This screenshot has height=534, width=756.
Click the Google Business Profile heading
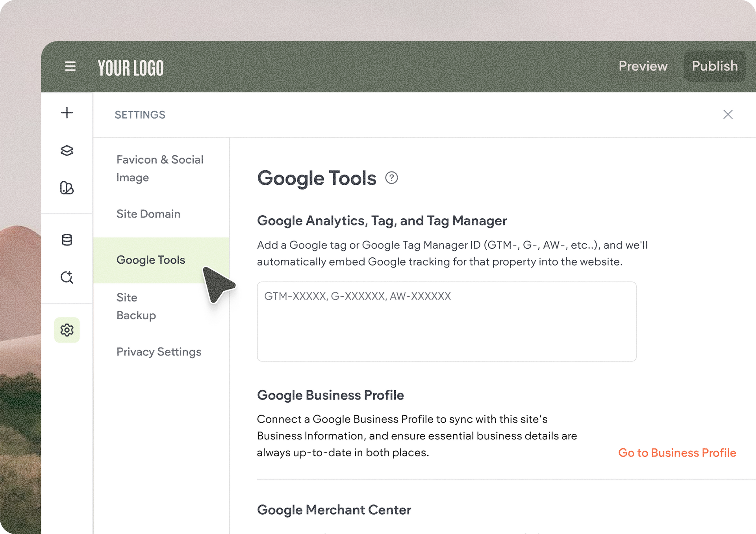point(330,395)
